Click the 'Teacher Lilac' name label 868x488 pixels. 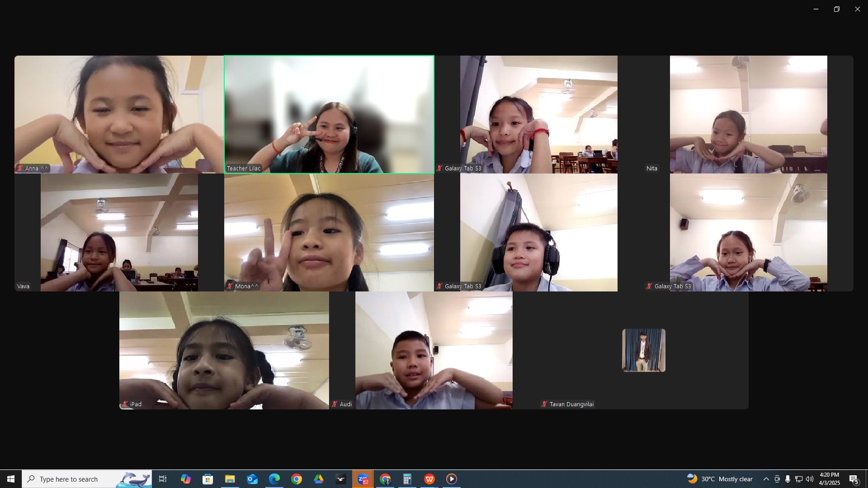click(x=244, y=168)
